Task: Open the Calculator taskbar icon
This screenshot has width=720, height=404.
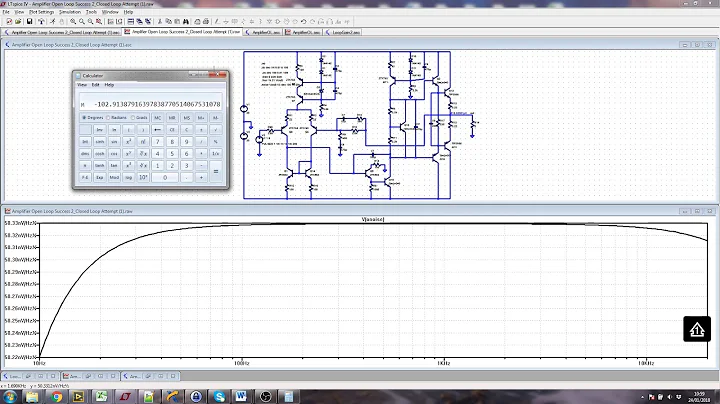Action: (x=288, y=396)
